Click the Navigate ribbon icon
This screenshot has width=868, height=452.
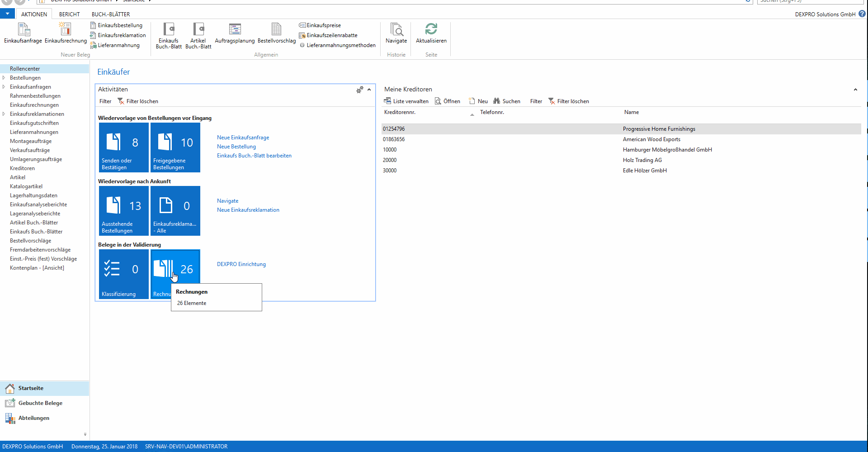(x=396, y=30)
